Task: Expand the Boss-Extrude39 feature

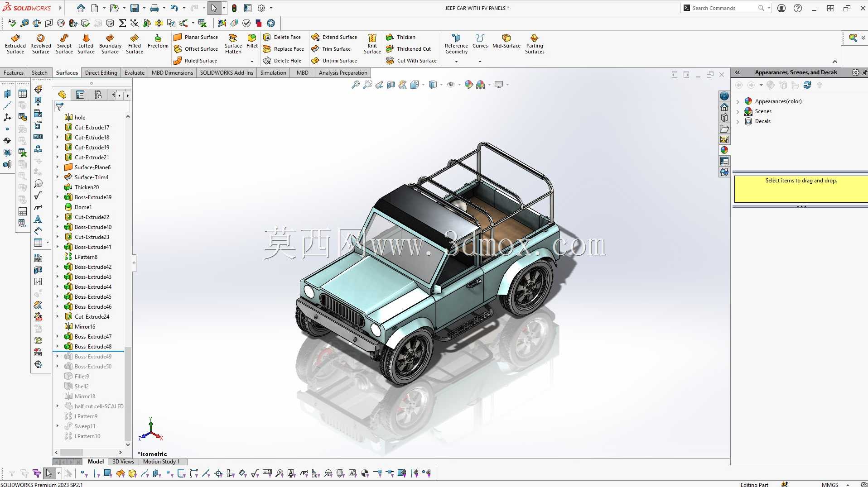Action: coord(58,197)
